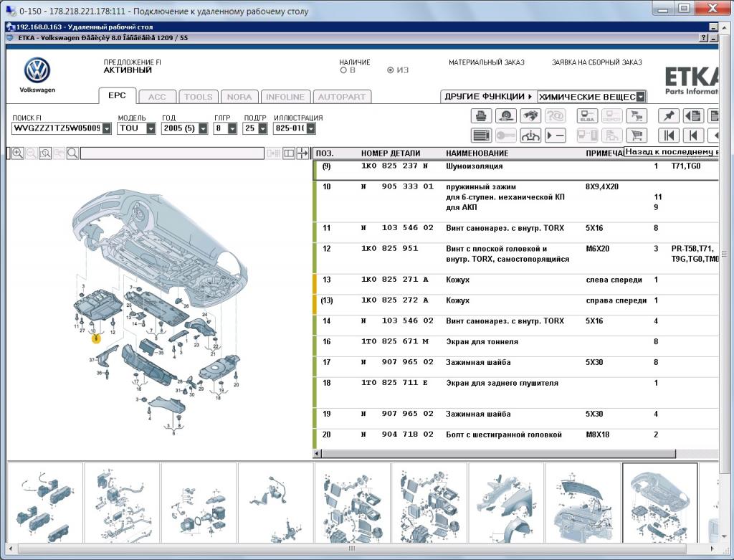Select the first thumbnail with switches
Viewport: 734px width, 560px height.
[x=45, y=503]
